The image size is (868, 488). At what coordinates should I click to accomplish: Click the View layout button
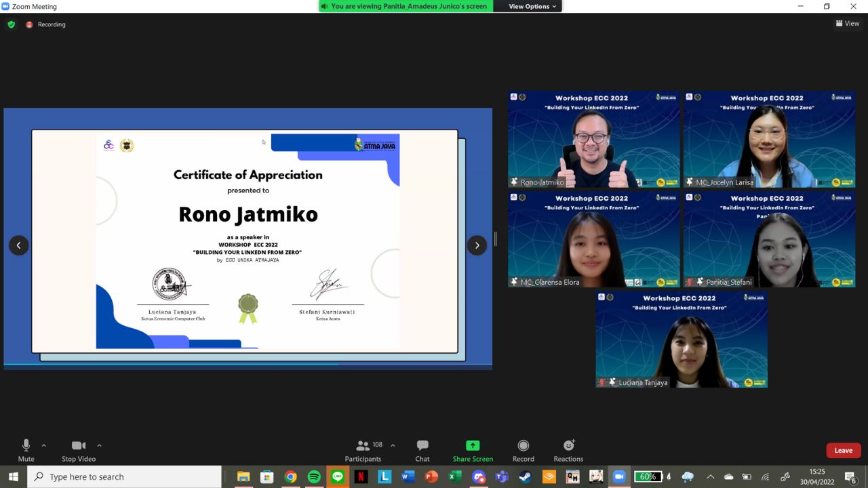(x=848, y=23)
